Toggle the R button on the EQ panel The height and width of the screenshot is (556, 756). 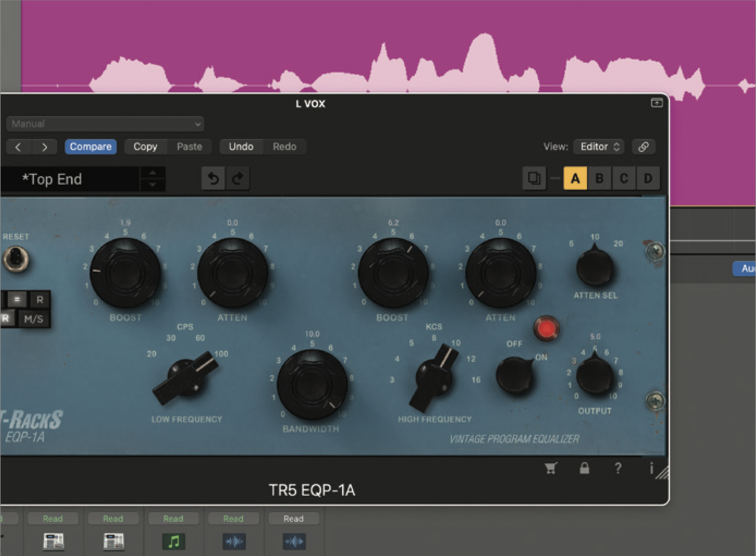pyautogui.click(x=40, y=300)
